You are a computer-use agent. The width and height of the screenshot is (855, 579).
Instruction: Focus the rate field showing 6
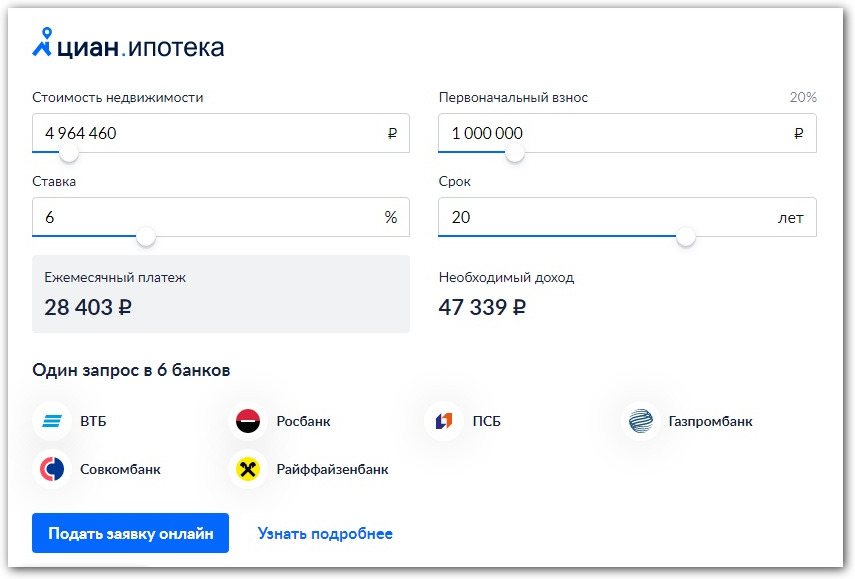coord(221,217)
